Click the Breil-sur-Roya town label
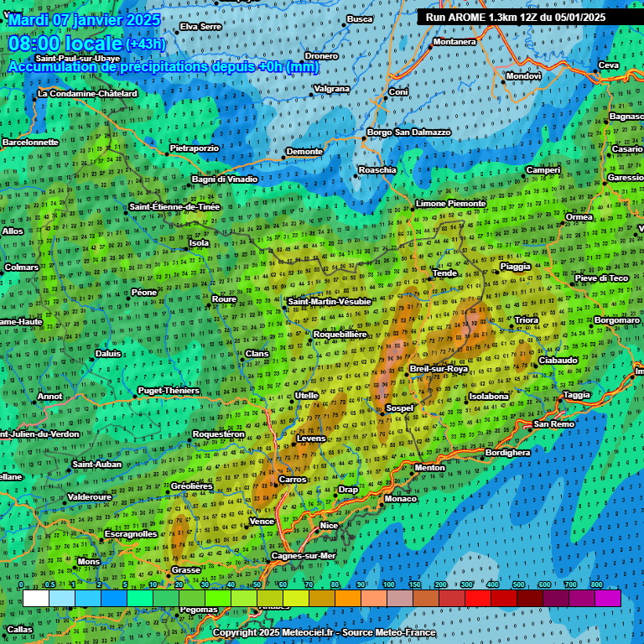 tap(438, 369)
